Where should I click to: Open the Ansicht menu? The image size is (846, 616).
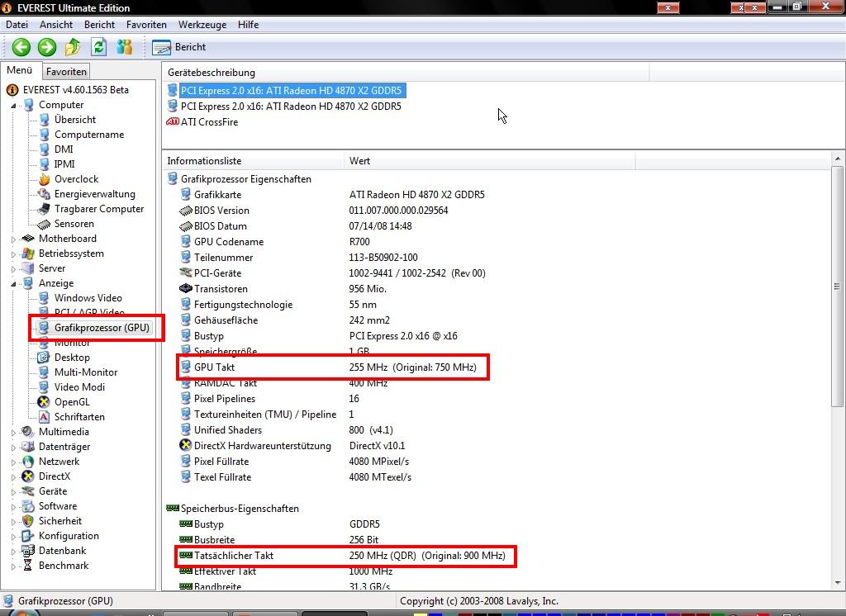[x=56, y=25]
